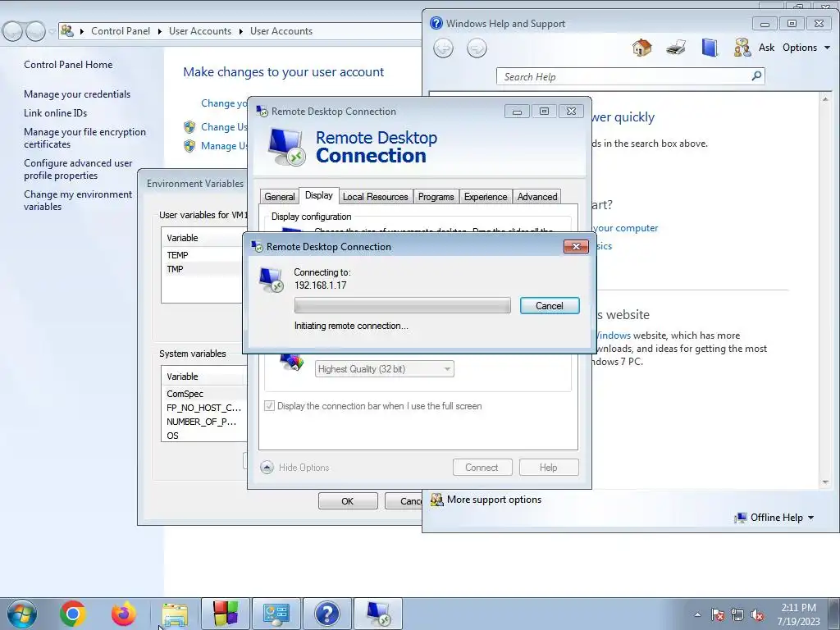
Task: Open Manage your file encryption certificates
Action: [x=84, y=138]
